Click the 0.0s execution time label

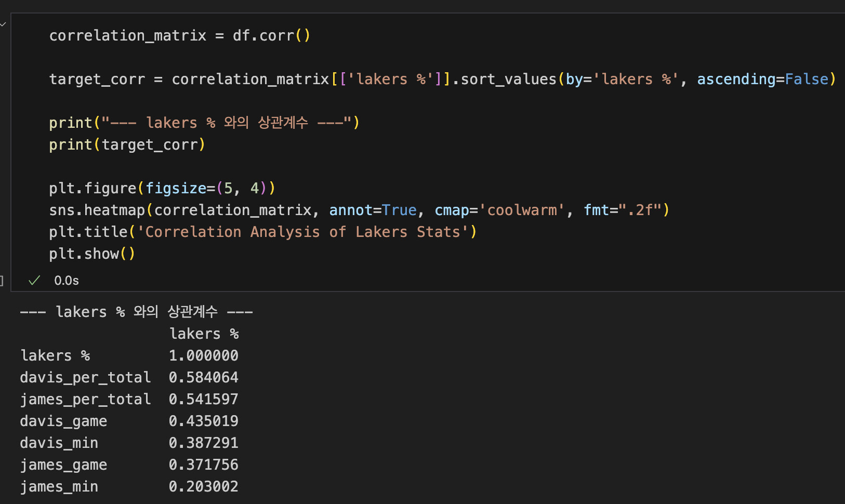pos(67,281)
